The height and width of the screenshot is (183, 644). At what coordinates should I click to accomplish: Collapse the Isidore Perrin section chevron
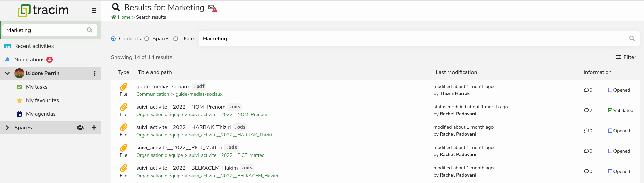(7, 73)
